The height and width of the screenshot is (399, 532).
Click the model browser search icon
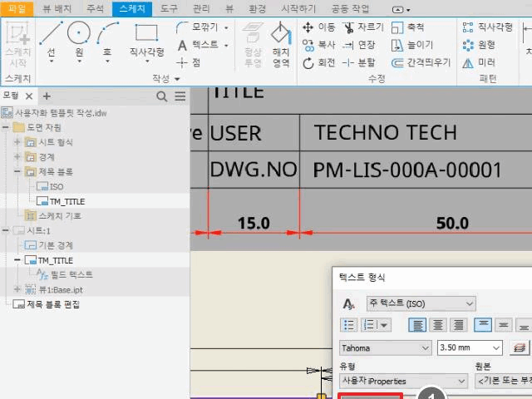[162, 96]
